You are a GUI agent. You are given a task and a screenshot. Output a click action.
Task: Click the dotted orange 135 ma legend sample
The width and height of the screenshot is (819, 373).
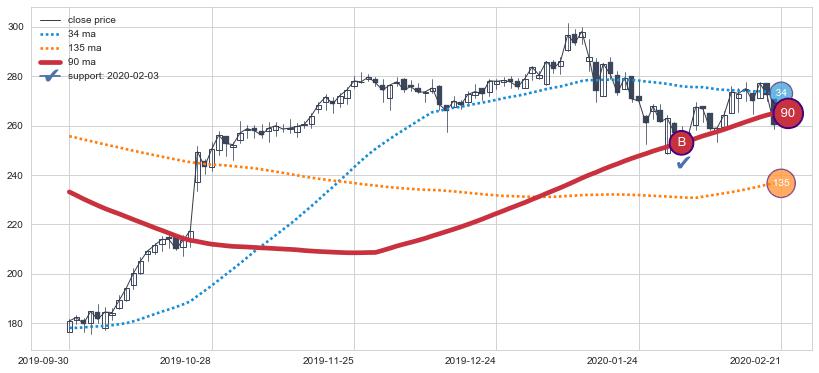(x=51, y=48)
